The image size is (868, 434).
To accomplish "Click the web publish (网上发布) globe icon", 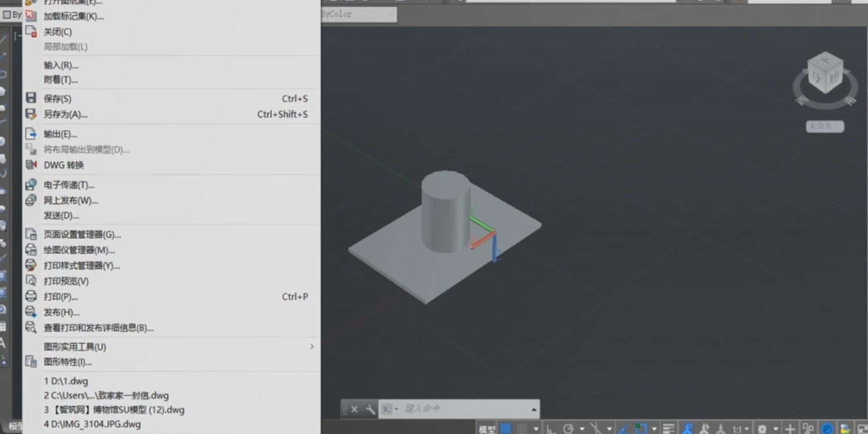I will [31, 200].
